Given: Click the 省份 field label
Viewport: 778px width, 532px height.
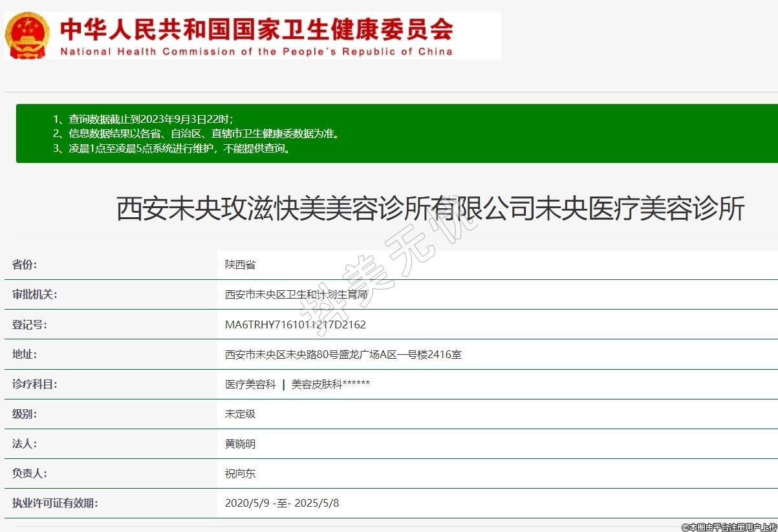Looking at the screenshot, I should pyautogui.click(x=25, y=264).
